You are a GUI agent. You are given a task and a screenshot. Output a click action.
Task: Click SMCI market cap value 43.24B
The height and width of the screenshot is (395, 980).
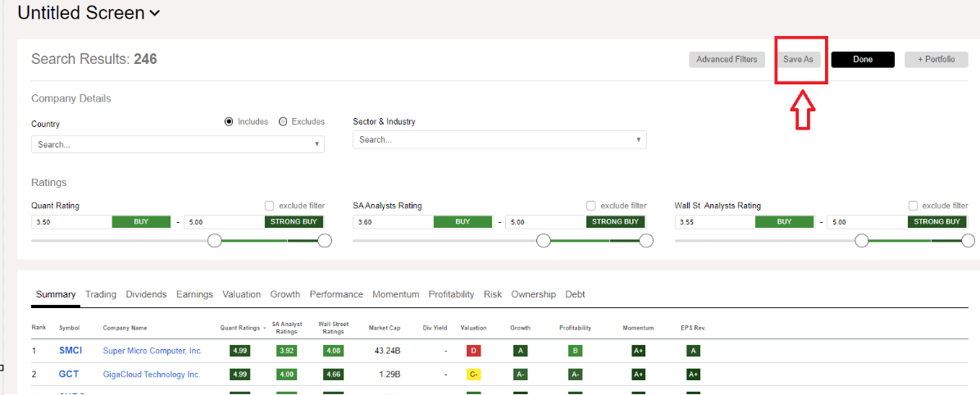[388, 352]
